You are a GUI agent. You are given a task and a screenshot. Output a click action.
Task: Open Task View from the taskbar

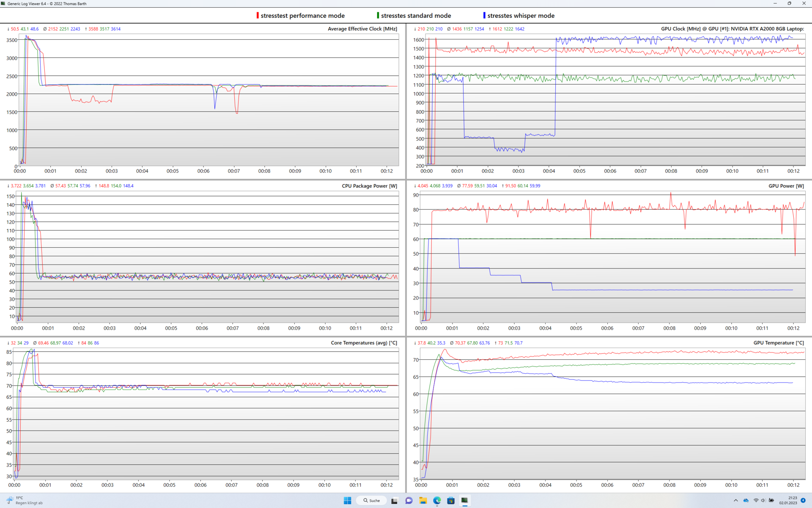coord(394,500)
